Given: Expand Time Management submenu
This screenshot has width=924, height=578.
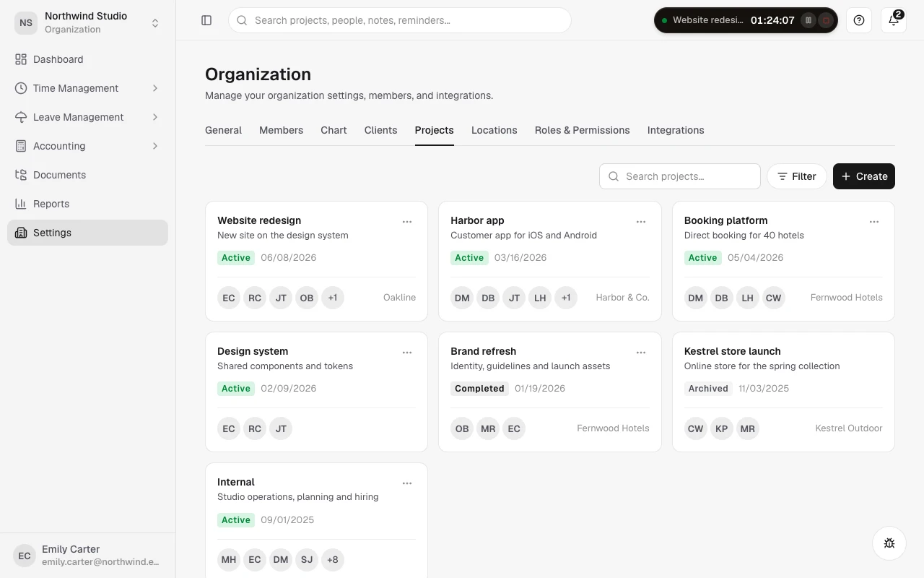Looking at the screenshot, I should 87,88.
